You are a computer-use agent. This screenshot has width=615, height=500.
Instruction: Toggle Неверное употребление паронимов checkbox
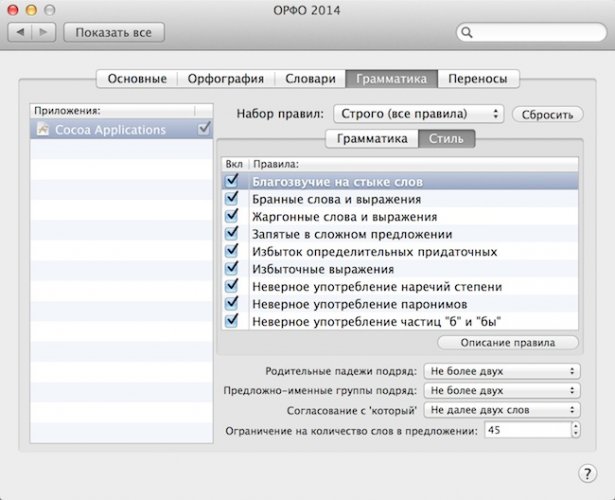coord(232,303)
